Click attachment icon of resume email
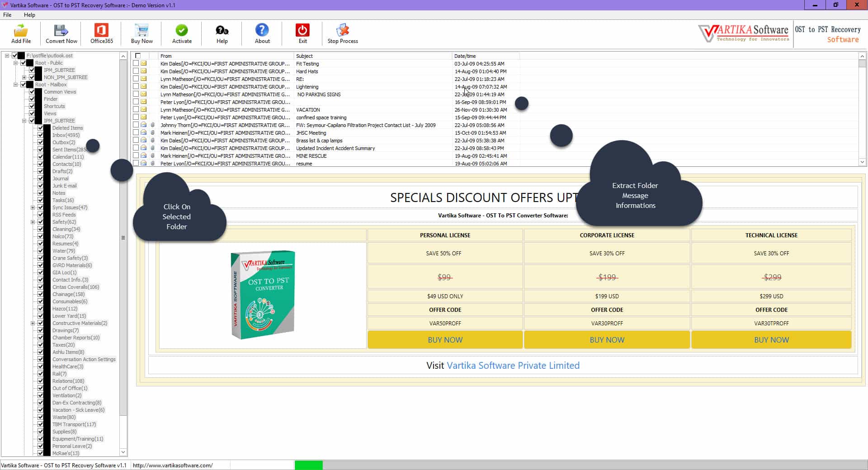 click(x=153, y=164)
